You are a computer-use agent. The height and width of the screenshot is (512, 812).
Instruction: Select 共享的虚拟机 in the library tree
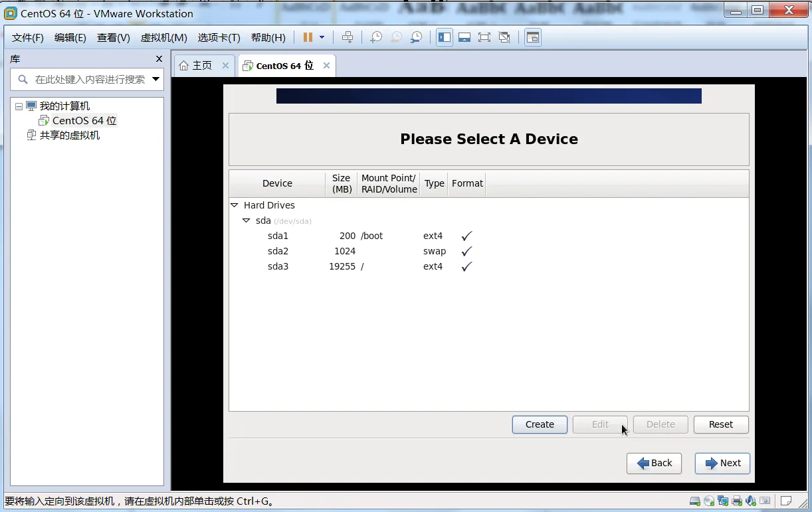point(70,135)
